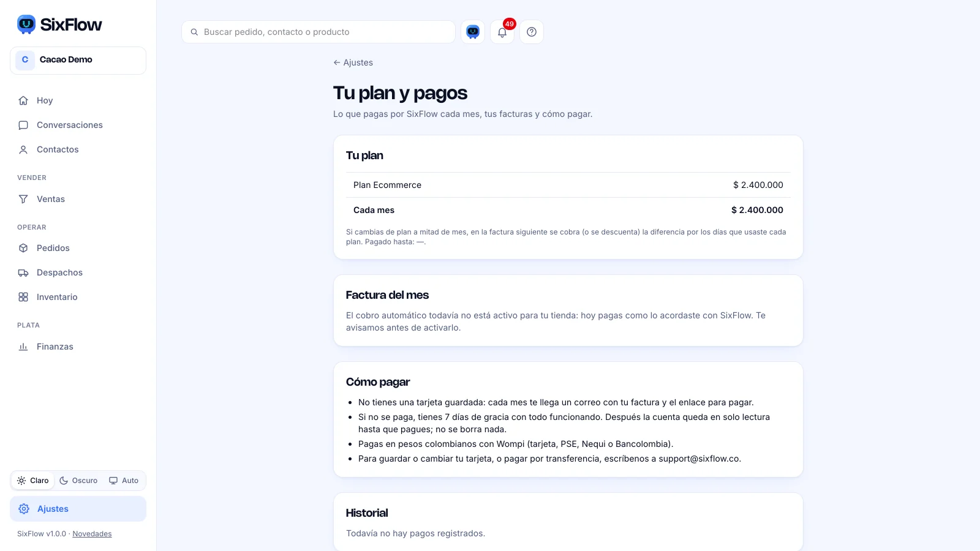Click the search magnifier icon
Screen dimensions: 980x551
tap(194, 32)
